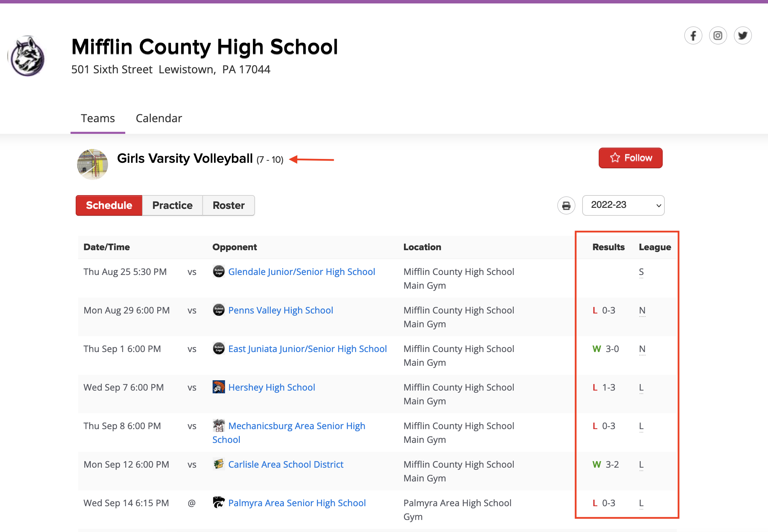Select the Teams tab
This screenshot has height=532, width=768.
point(98,118)
